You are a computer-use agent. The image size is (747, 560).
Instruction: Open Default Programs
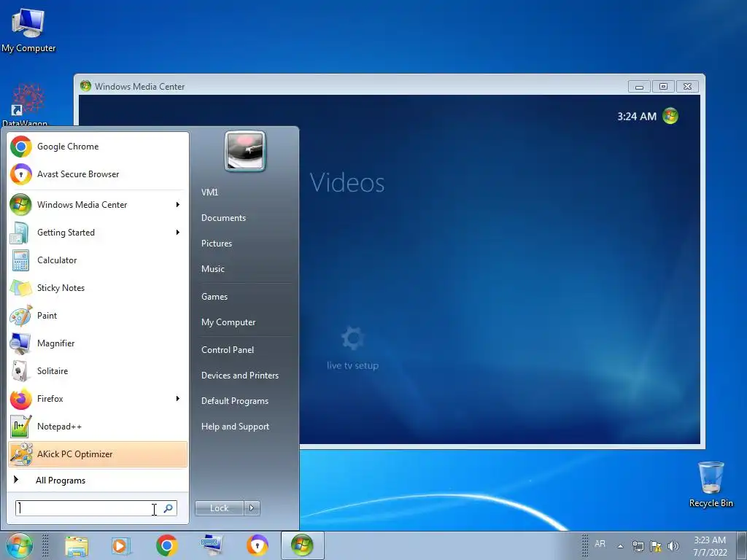(x=234, y=401)
